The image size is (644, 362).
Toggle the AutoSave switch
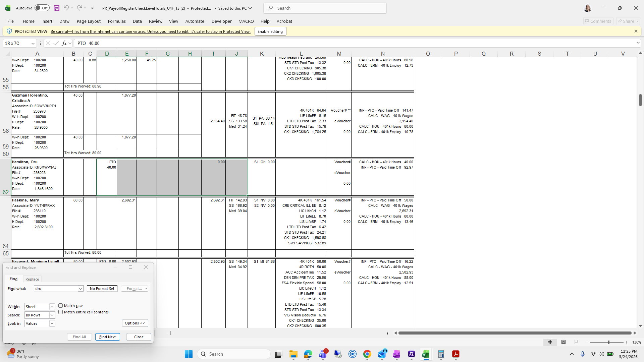coord(42,8)
